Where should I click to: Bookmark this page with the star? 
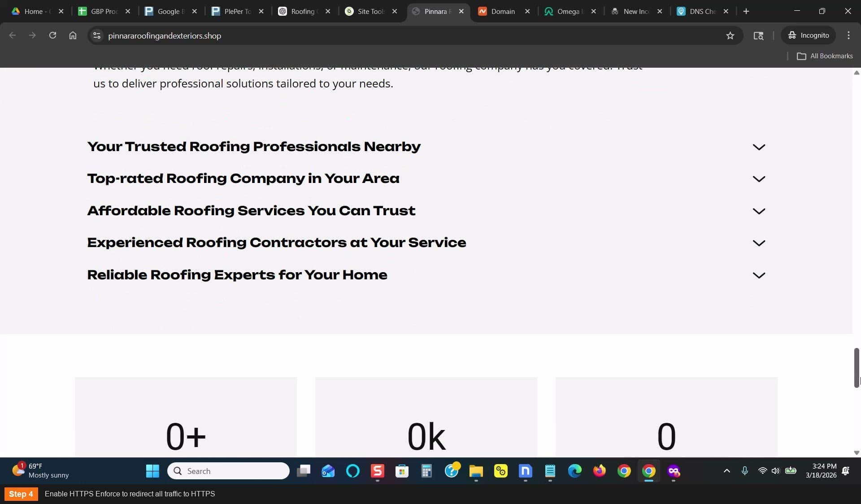coord(730,35)
